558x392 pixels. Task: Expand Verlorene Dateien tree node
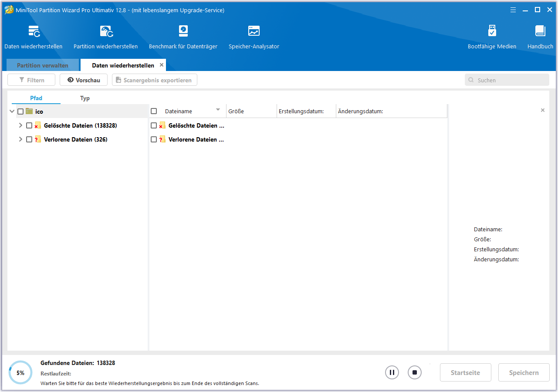click(x=20, y=139)
